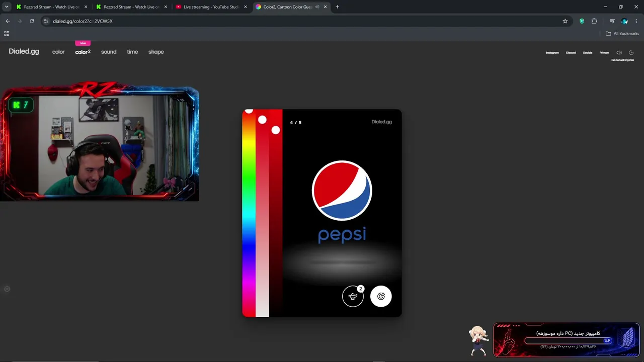The width and height of the screenshot is (644, 362).
Task: Open the All Bookmarks folder
Action: [x=622, y=34]
